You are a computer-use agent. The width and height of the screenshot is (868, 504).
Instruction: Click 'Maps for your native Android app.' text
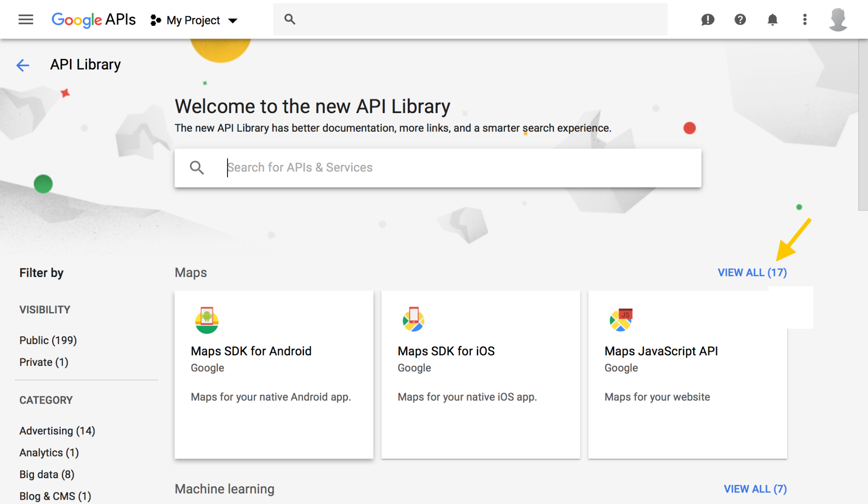coord(271,397)
